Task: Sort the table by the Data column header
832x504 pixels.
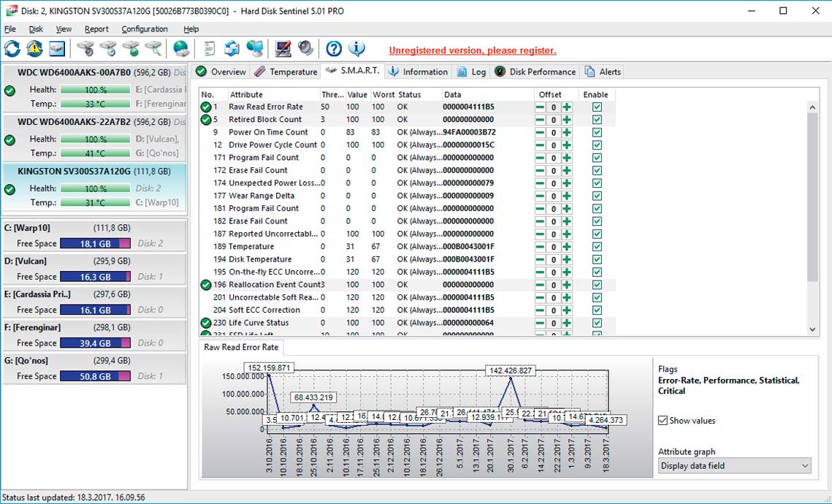Action: (x=488, y=94)
